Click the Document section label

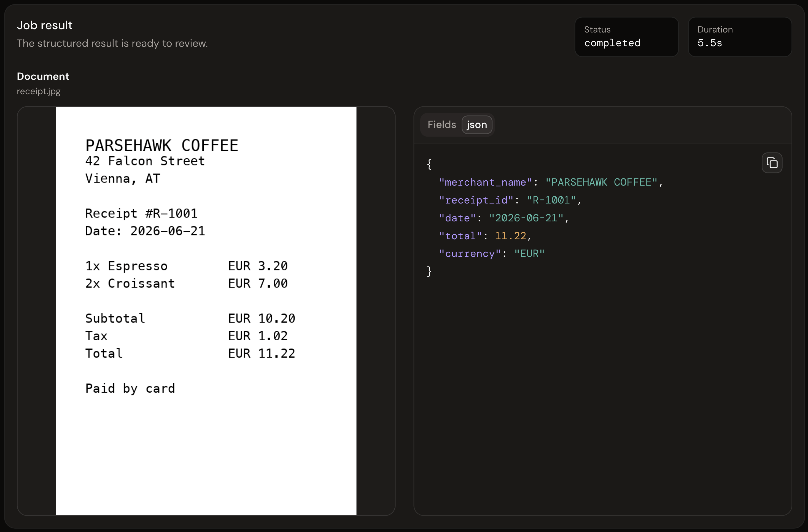tap(43, 76)
